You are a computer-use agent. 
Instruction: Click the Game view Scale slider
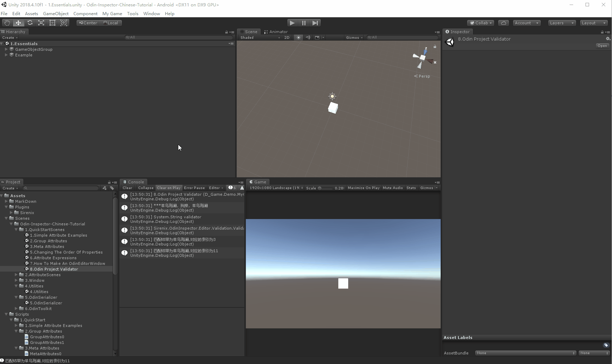coord(325,188)
